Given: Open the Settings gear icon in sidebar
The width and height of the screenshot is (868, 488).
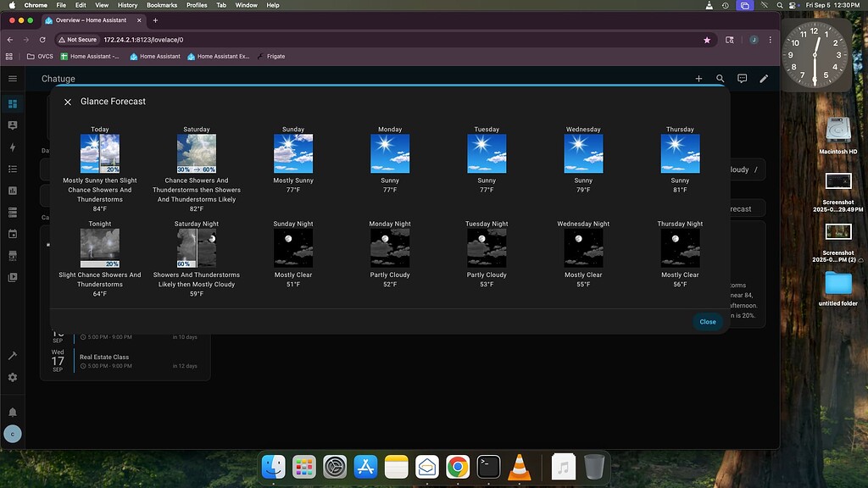Looking at the screenshot, I should tap(12, 378).
